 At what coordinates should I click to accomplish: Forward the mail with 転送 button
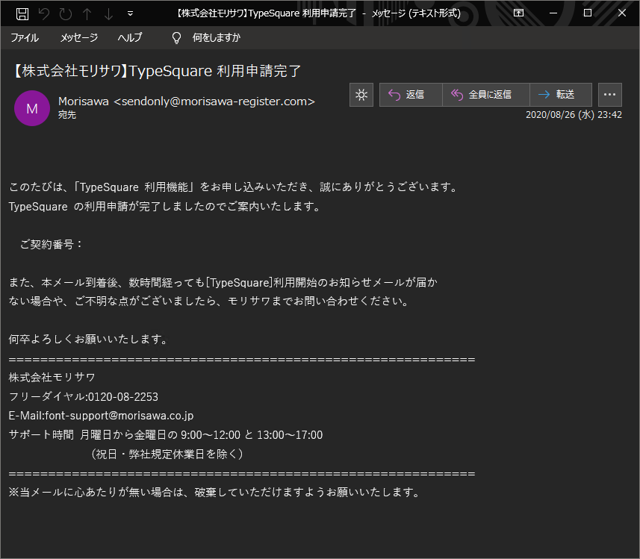(x=560, y=95)
